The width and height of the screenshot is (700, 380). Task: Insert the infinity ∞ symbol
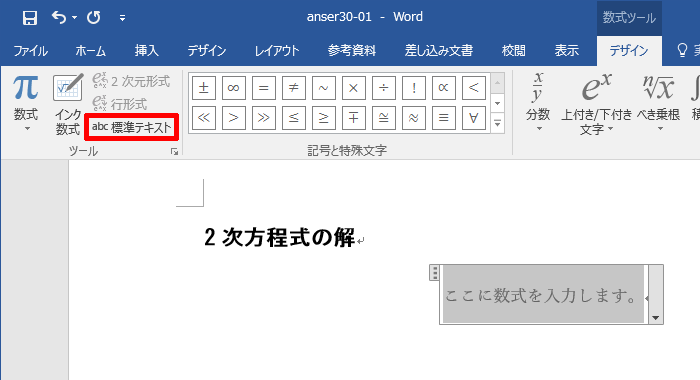tap(233, 88)
